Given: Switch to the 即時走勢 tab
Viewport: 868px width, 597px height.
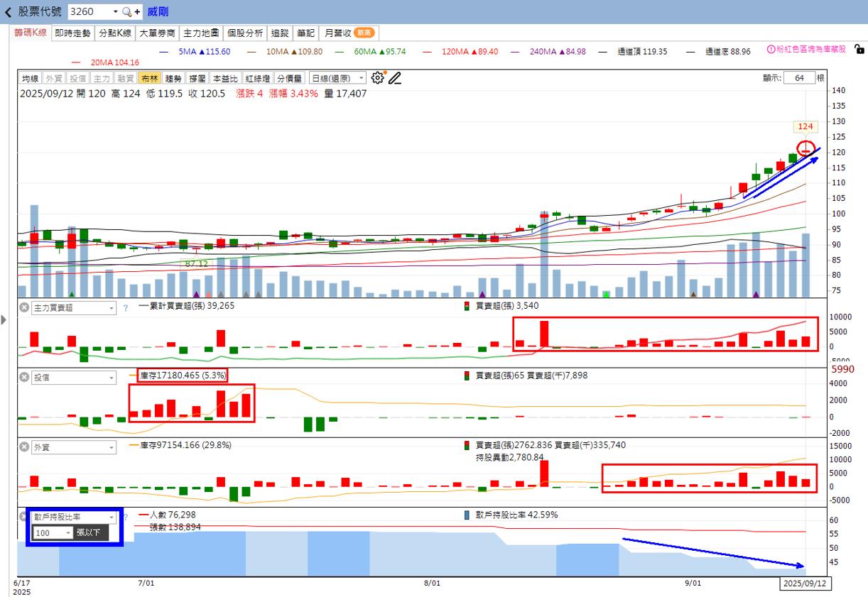Looking at the screenshot, I should [x=72, y=33].
